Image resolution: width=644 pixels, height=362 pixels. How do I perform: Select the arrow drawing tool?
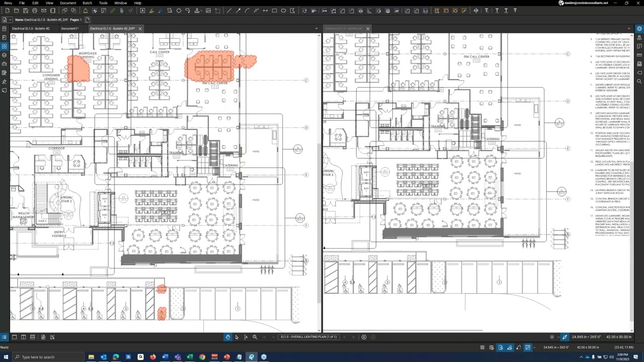(238, 11)
